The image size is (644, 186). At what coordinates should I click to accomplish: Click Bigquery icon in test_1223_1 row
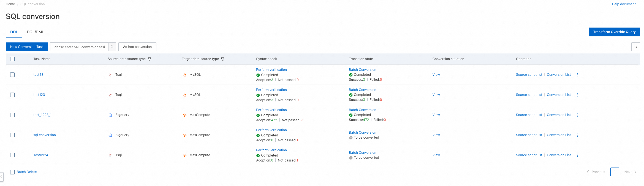(110, 115)
